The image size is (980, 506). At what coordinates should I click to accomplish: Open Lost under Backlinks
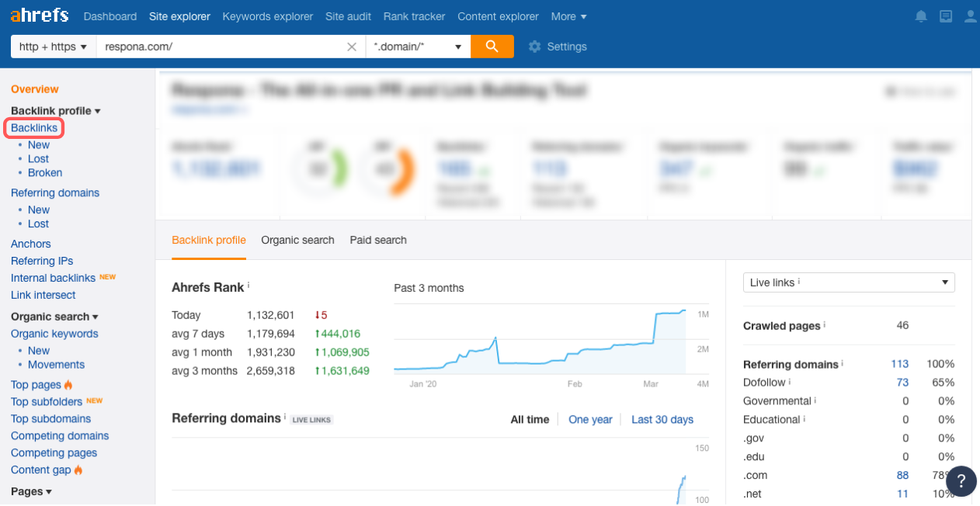(38, 159)
